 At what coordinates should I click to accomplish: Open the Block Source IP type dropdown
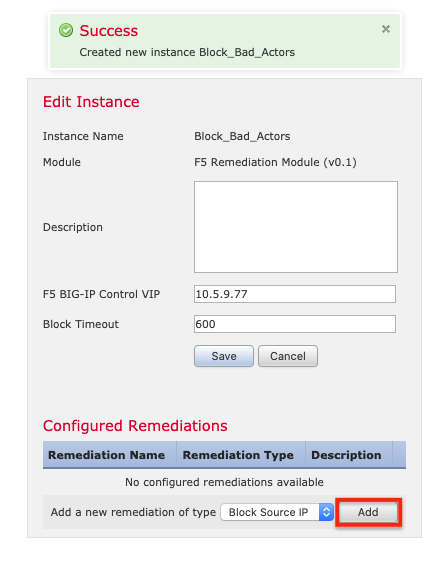click(277, 512)
